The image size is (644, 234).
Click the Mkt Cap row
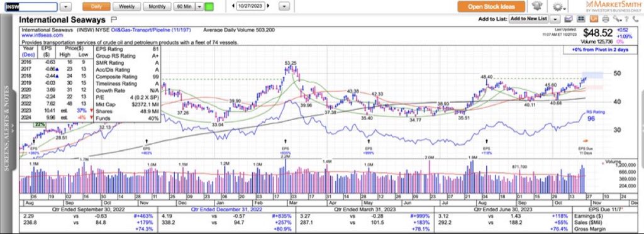(127, 104)
